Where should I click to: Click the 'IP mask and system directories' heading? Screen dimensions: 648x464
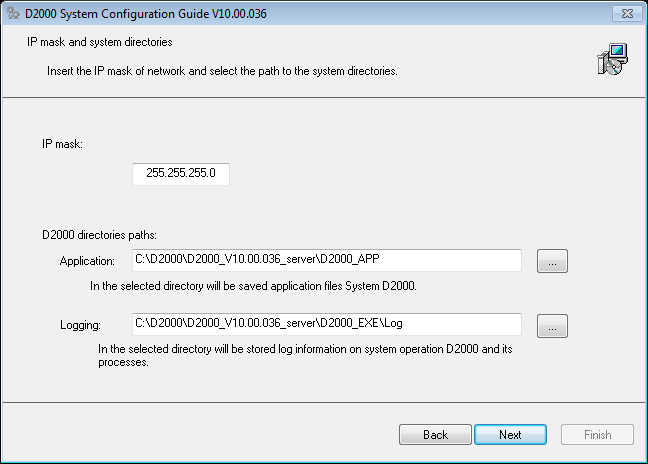[98, 43]
